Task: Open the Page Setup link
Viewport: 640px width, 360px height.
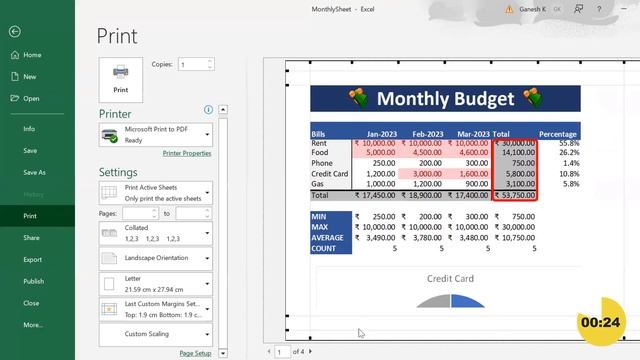Action: tap(196, 353)
